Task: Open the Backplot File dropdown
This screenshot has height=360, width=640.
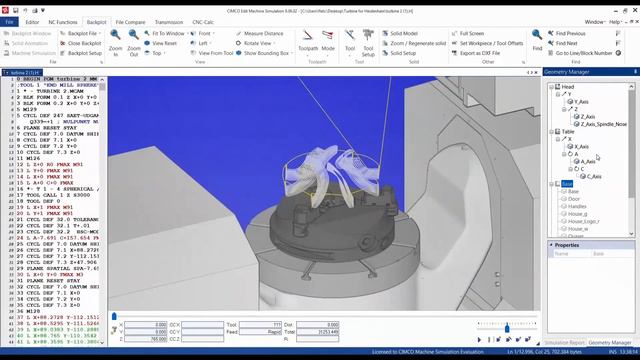Action: (x=100, y=33)
